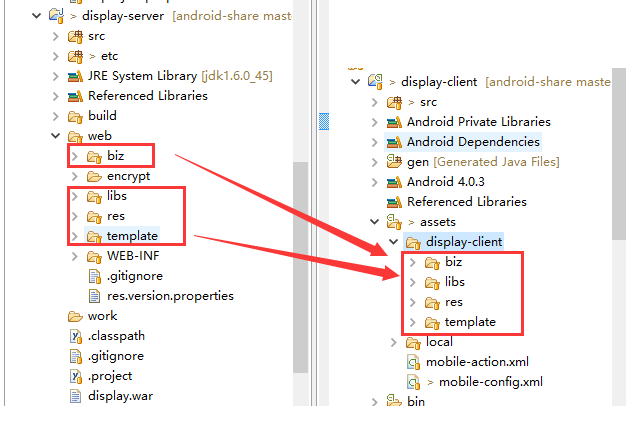The image size is (637, 424).
Task: Click the bin folder icon
Action: [394, 402]
